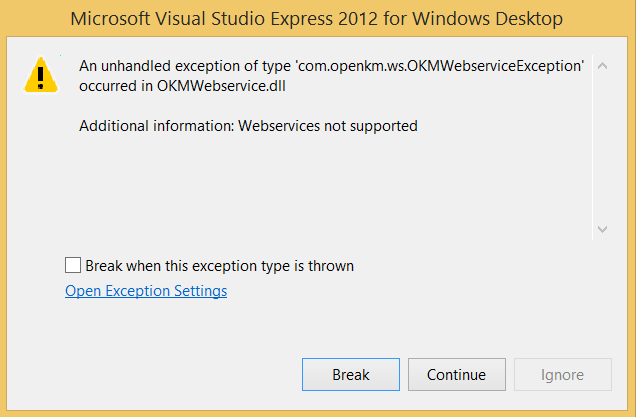
Task: Enable Break when this exception type is thrown
Action: [x=73, y=266]
